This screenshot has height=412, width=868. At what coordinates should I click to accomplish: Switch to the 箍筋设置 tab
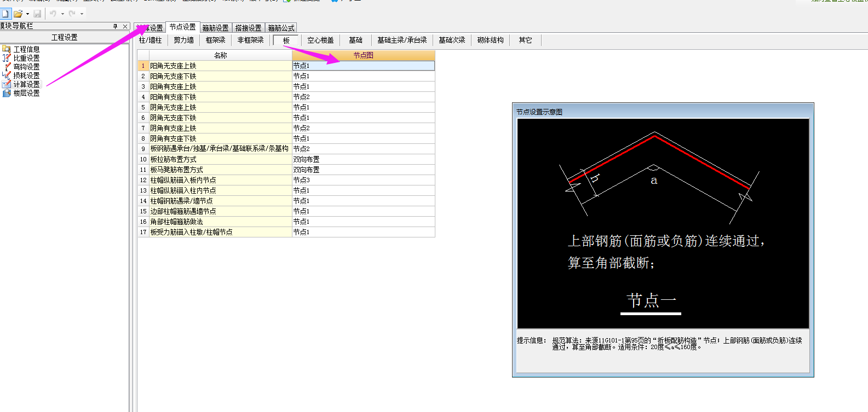(x=216, y=28)
